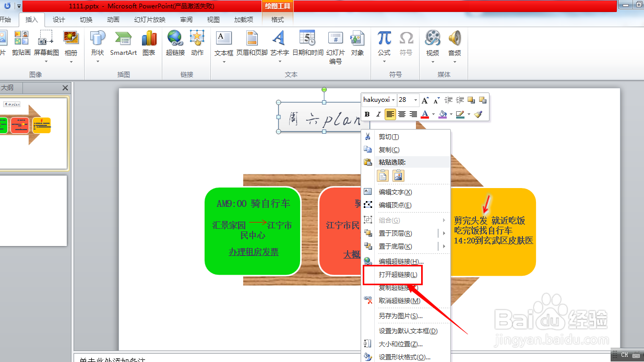Toggle right text alignment in mini toolbar
Image resolution: width=644 pixels, height=362 pixels.
click(413, 114)
